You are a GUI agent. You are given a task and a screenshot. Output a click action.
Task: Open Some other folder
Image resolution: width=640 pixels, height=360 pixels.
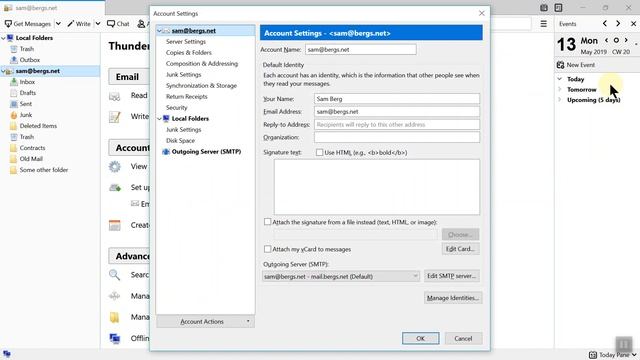(44, 170)
